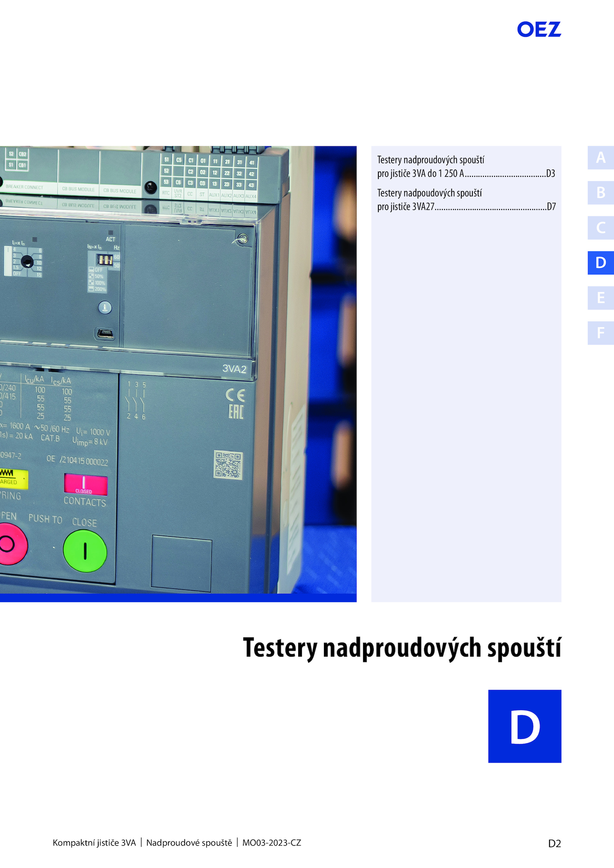This screenshot has height=868, width=614.
Task: Click the CE marking on the breaker
Action: click(235, 395)
